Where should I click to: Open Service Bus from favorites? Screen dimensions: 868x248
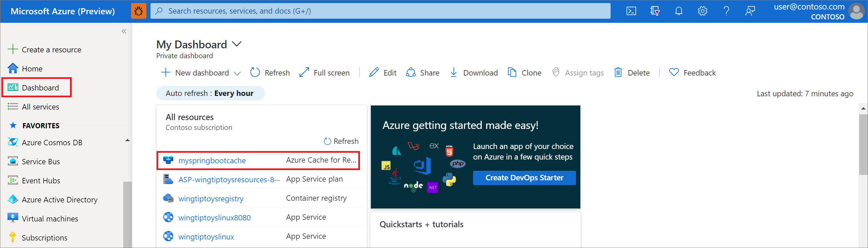41,162
